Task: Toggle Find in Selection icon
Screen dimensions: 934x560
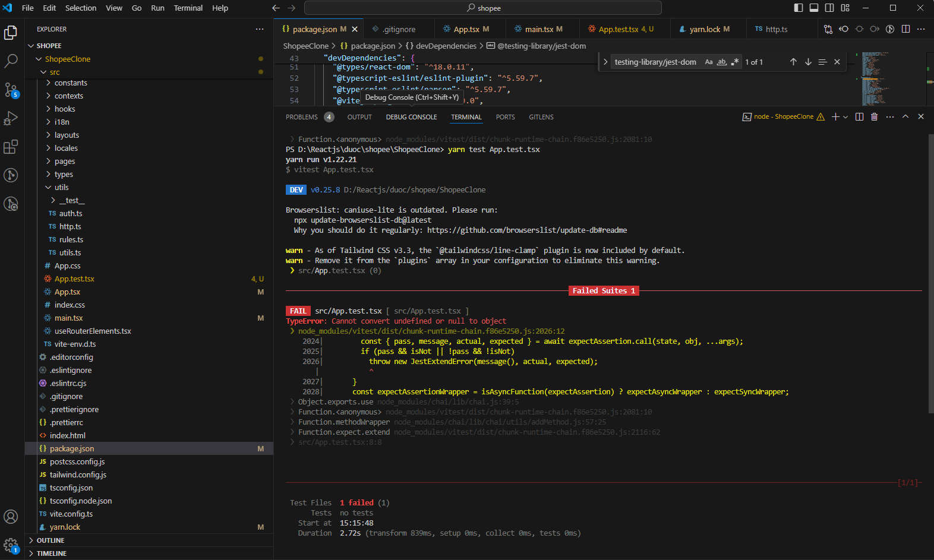Action: (822, 62)
